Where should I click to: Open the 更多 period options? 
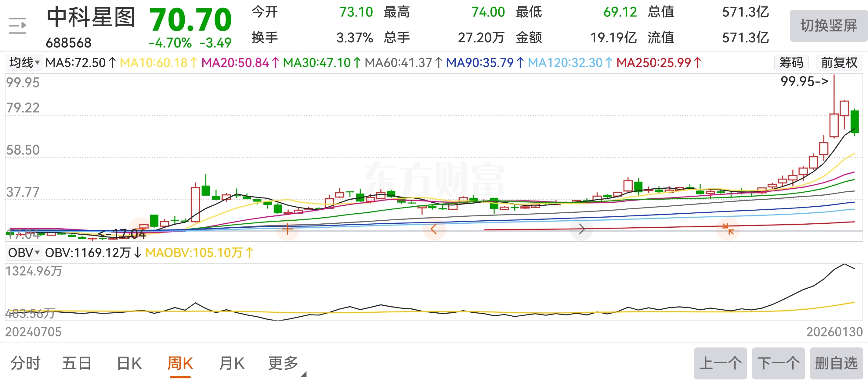click(x=283, y=363)
